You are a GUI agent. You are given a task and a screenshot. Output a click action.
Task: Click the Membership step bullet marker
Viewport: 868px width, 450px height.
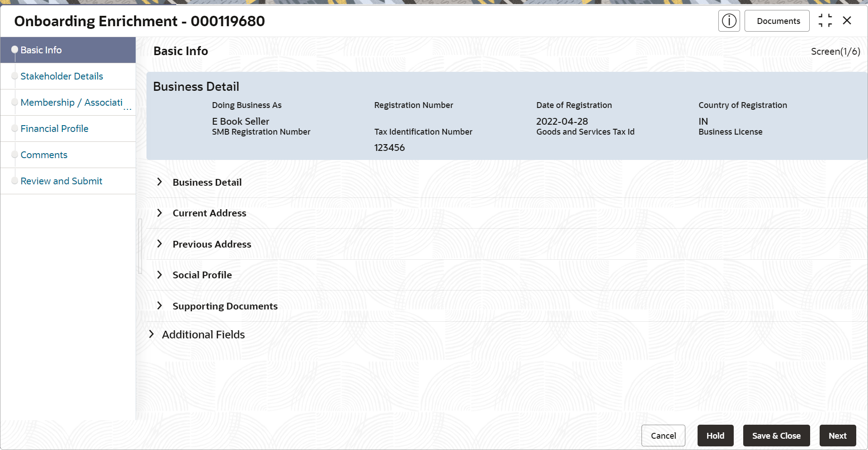point(14,102)
